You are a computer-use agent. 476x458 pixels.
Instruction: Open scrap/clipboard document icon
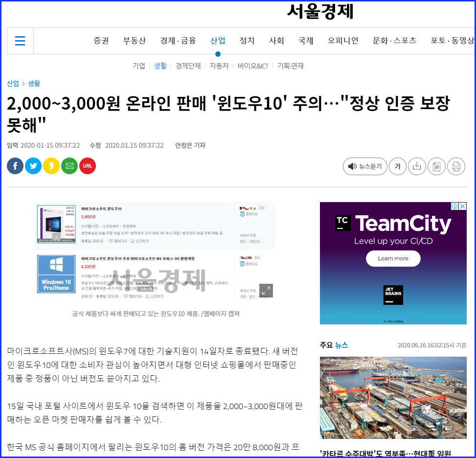click(x=436, y=166)
